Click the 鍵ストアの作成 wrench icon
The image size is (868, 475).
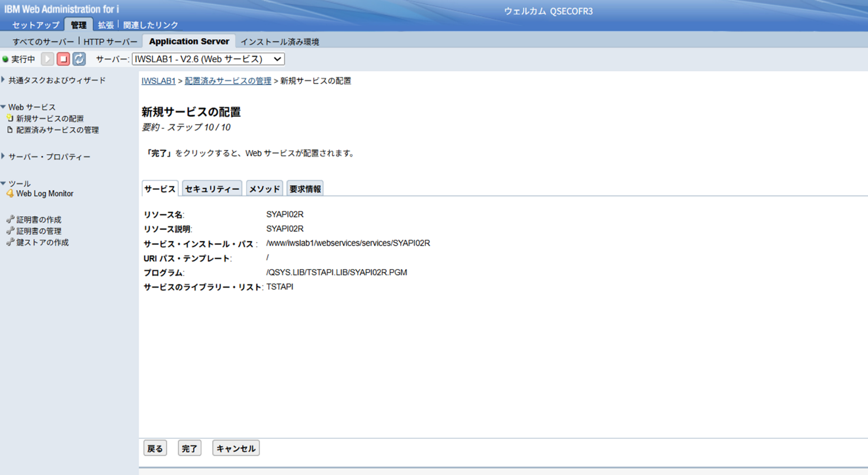coord(10,242)
